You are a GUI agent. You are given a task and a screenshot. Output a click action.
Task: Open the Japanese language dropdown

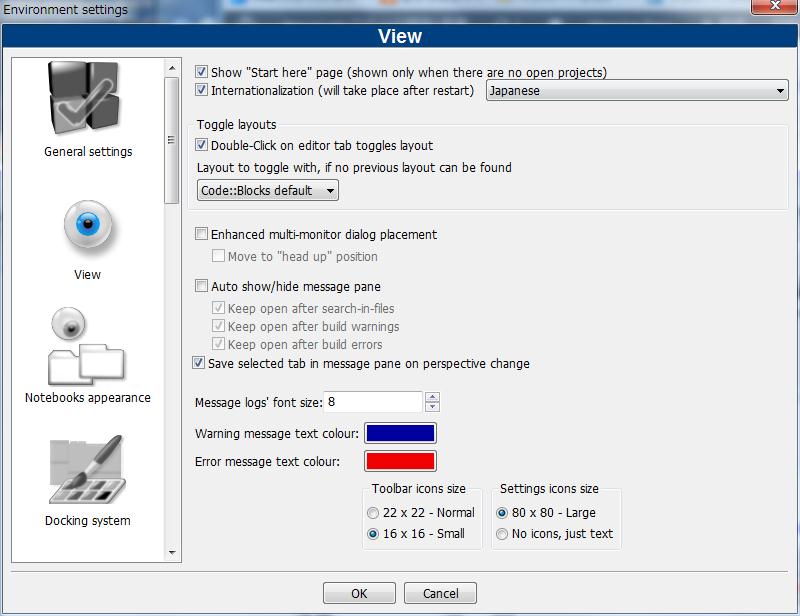click(x=637, y=91)
